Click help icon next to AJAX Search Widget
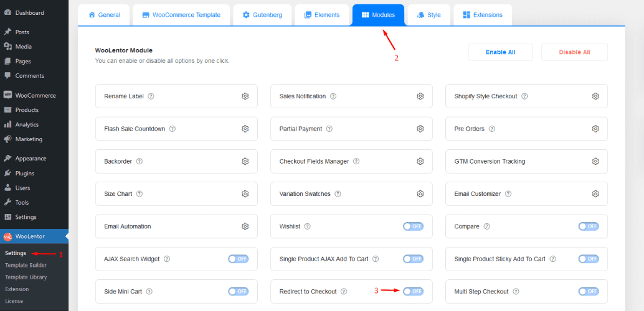 [x=167, y=259]
